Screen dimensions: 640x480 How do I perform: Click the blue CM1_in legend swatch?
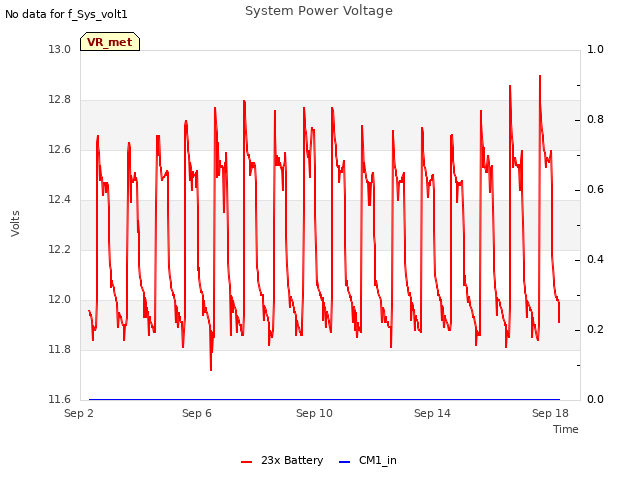pyautogui.click(x=344, y=462)
